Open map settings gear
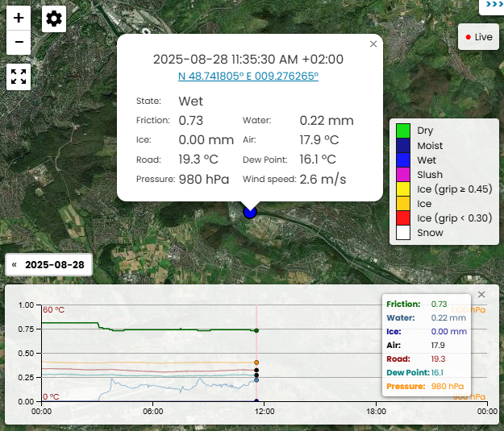Image resolution: width=504 pixels, height=431 pixels. [x=54, y=19]
